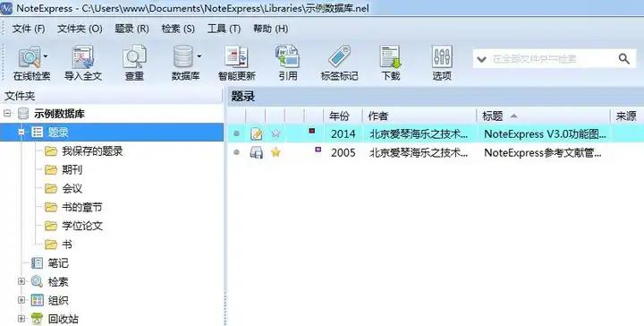This screenshot has width=644, height=326.
Task: Open the 在线检索 dropdown arrow
Action: pyautogui.click(x=46, y=56)
